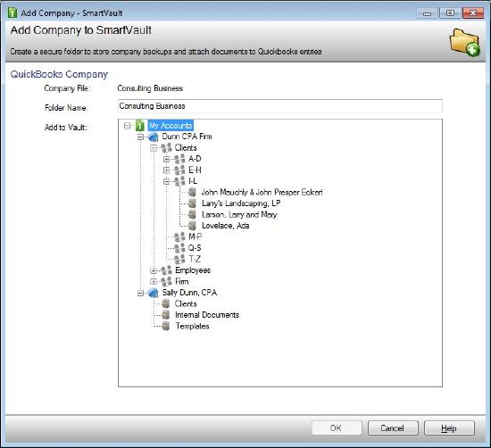Click the Clients group icon under Dunn CPA Firm
The width and height of the screenshot is (491, 448).
(166, 148)
